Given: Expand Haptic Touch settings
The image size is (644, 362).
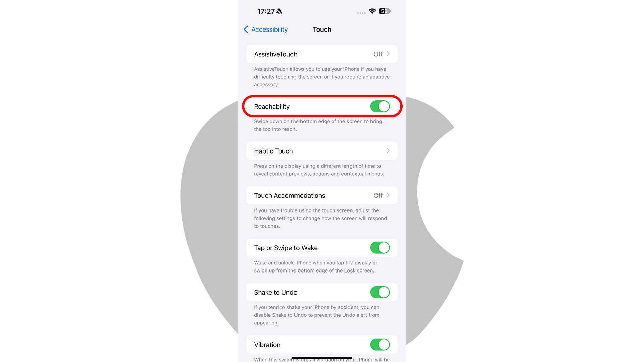Looking at the screenshot, I should point(322,151).
